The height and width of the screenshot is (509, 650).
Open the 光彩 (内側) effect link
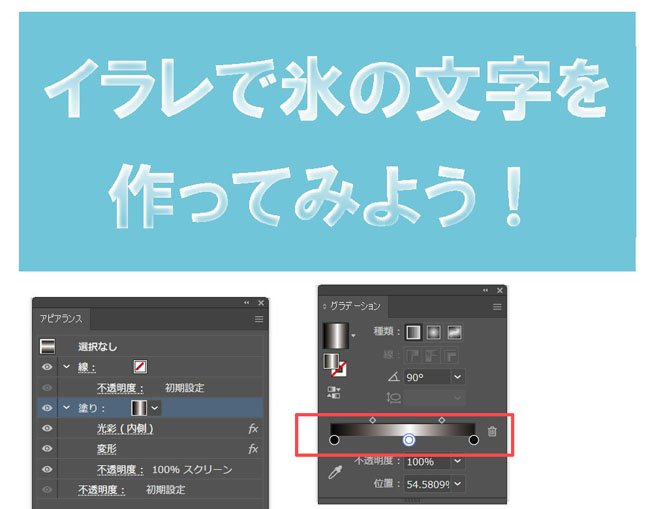125,429
